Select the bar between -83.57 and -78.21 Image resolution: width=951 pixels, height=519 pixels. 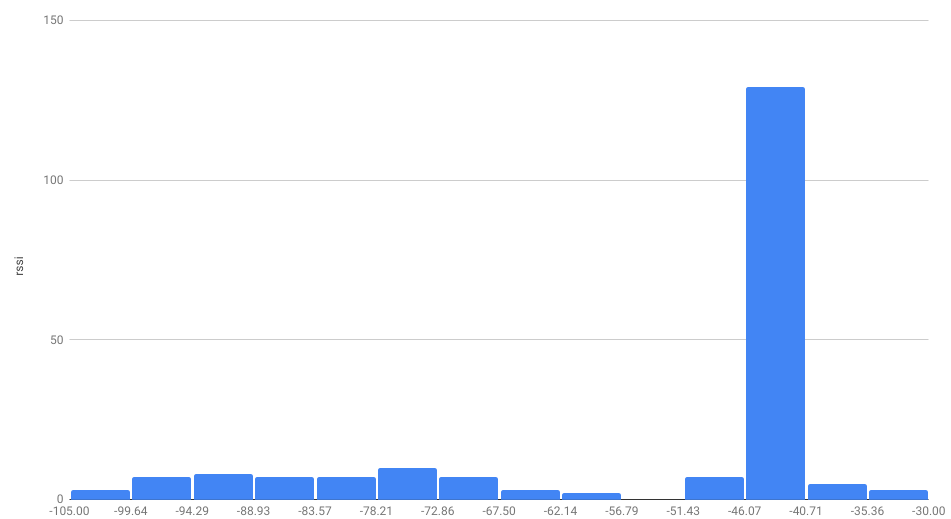point(346,488)
